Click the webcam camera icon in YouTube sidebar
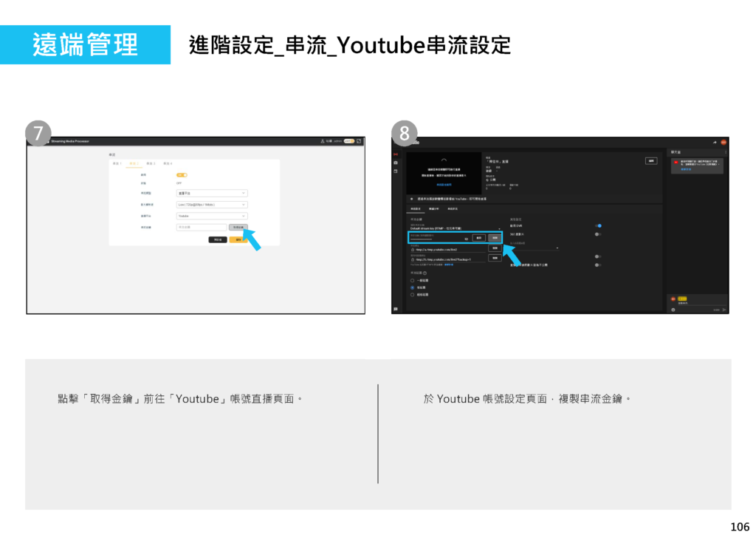The height and width of the screenshot is (535, 756). [x=396, y=163]
